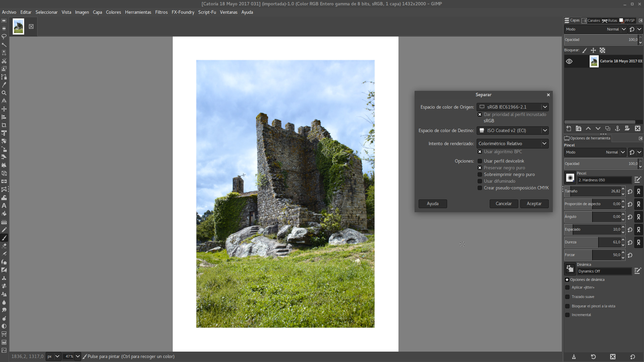
Task: Select the Move tool
Action: [x=4, y=109]
